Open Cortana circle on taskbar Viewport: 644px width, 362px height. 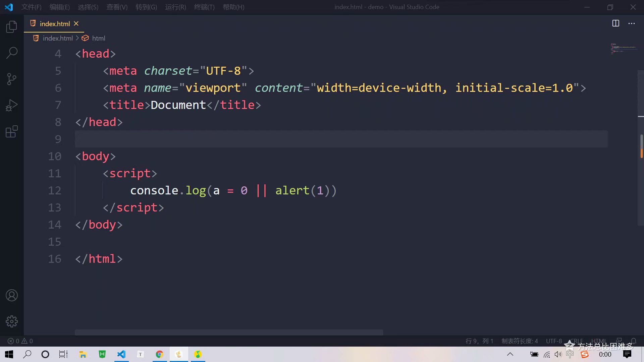(x=45, y=354)
